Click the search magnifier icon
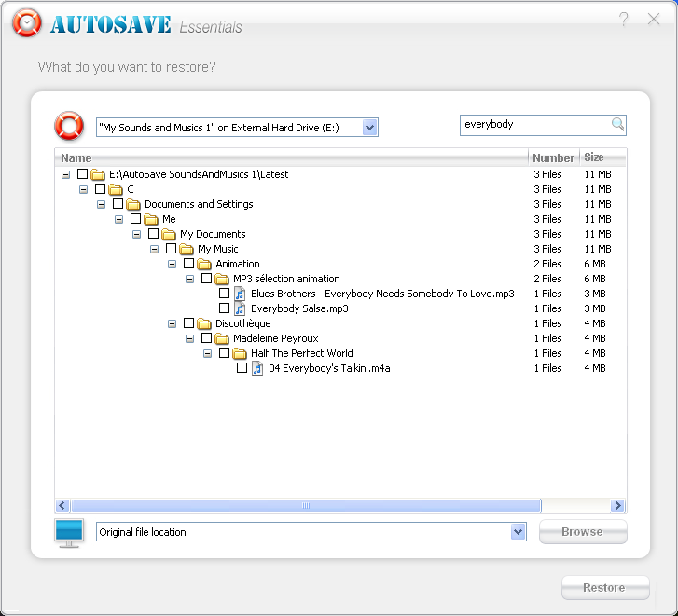Viewport: 678px width, 616px height. (x=617, y=125)
